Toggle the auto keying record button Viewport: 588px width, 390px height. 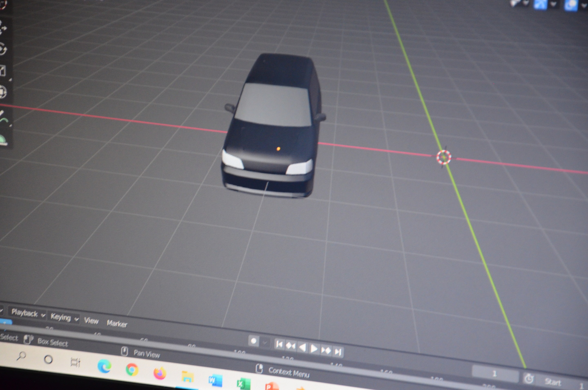254,341
